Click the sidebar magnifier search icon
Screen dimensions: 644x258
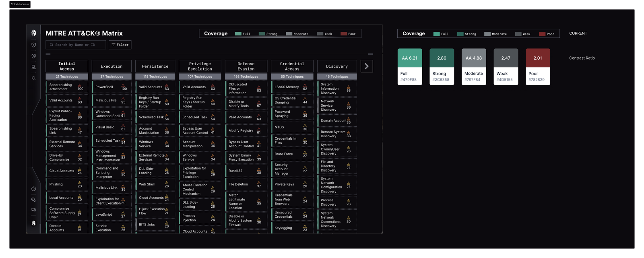click(x=34, y=78)
